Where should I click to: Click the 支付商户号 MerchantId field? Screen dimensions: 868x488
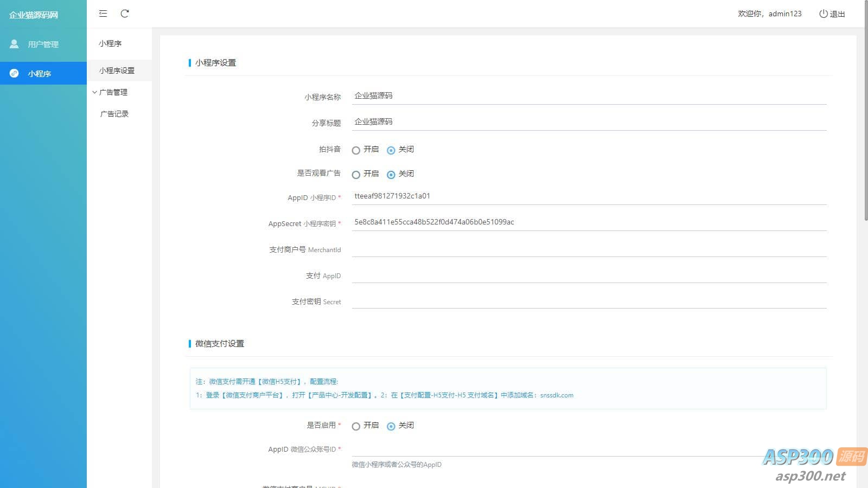(x=589, y=249)
